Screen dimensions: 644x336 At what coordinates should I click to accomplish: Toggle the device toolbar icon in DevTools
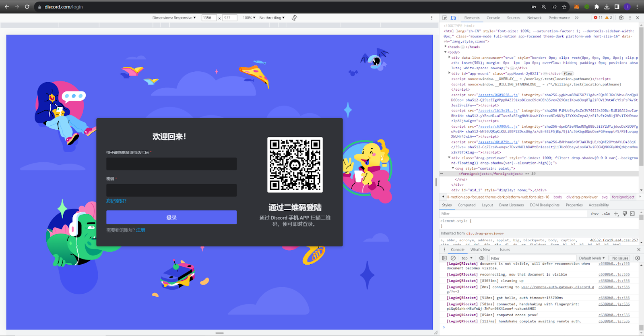pyautogui.click(x=453, y=18)
